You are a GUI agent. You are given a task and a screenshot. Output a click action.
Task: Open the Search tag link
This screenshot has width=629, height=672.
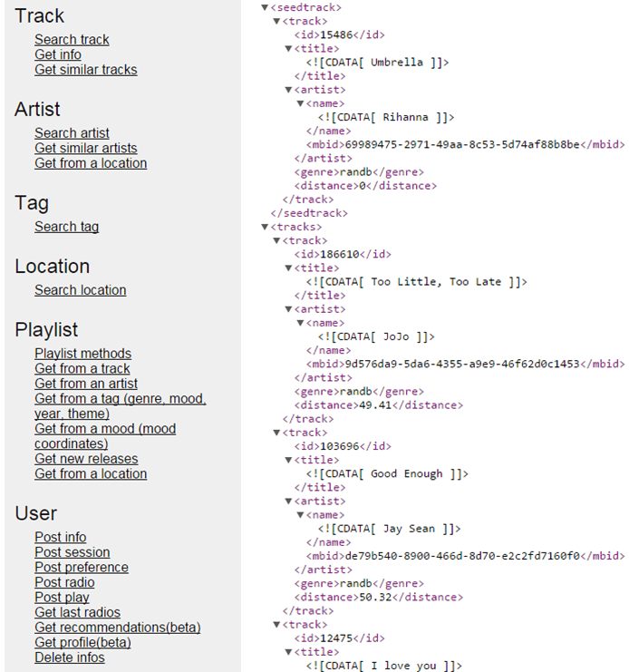[x=66, y=227]
